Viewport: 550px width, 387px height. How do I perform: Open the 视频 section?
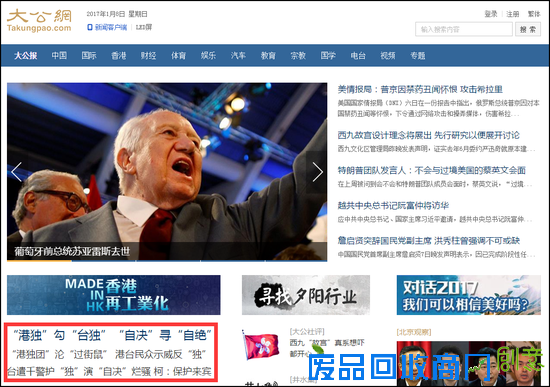click(388, 55)
